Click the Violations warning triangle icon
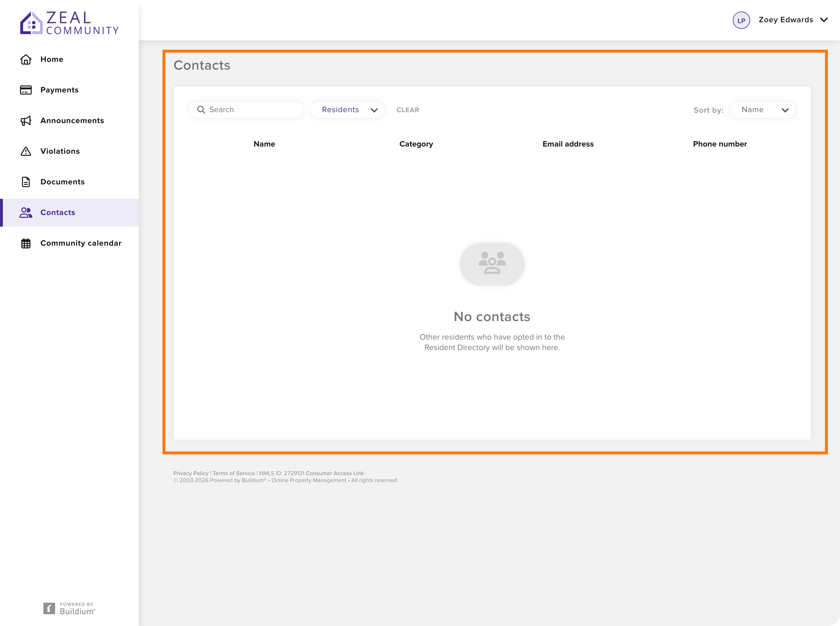Screen dimensions: 840x626 pos(26,151)
